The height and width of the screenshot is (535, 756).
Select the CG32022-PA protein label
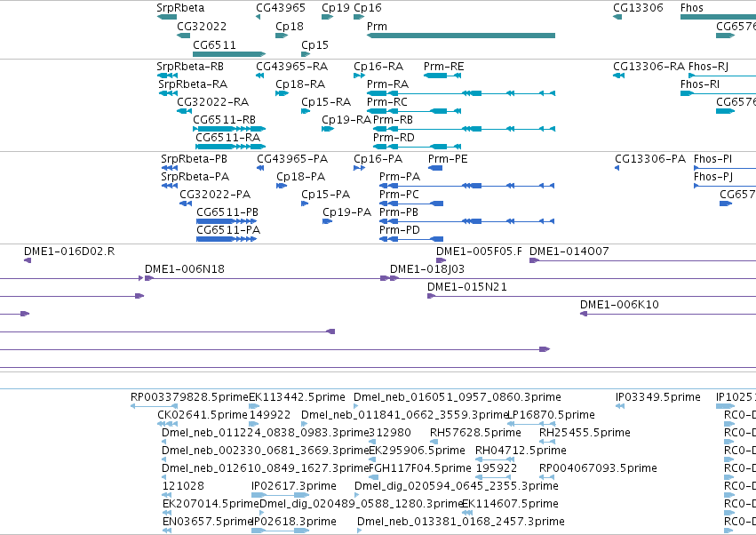pyautogui.click(x=215, y=195)
